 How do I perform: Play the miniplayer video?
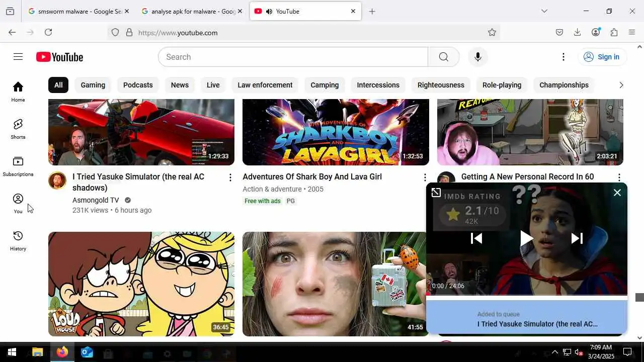(526, 238)
